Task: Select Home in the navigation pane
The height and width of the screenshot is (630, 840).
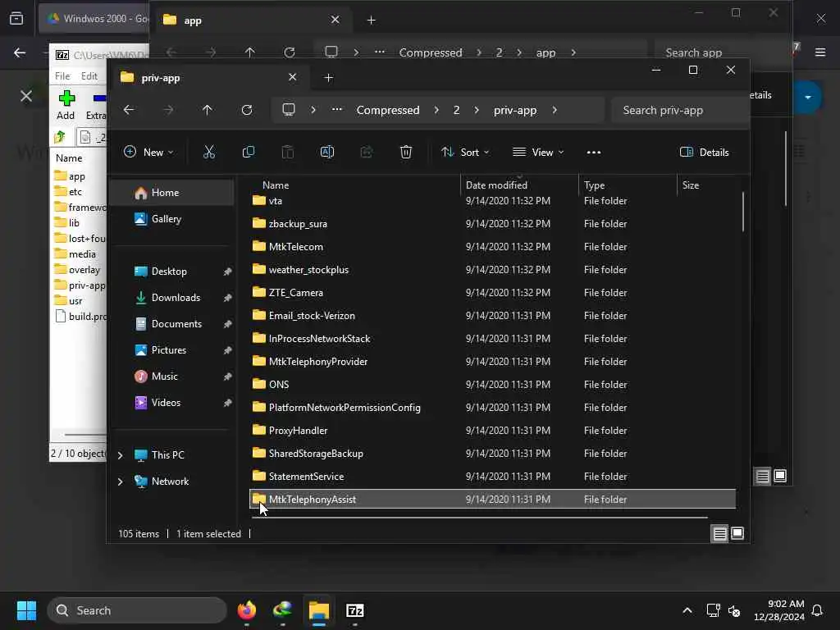Action: 171,192
